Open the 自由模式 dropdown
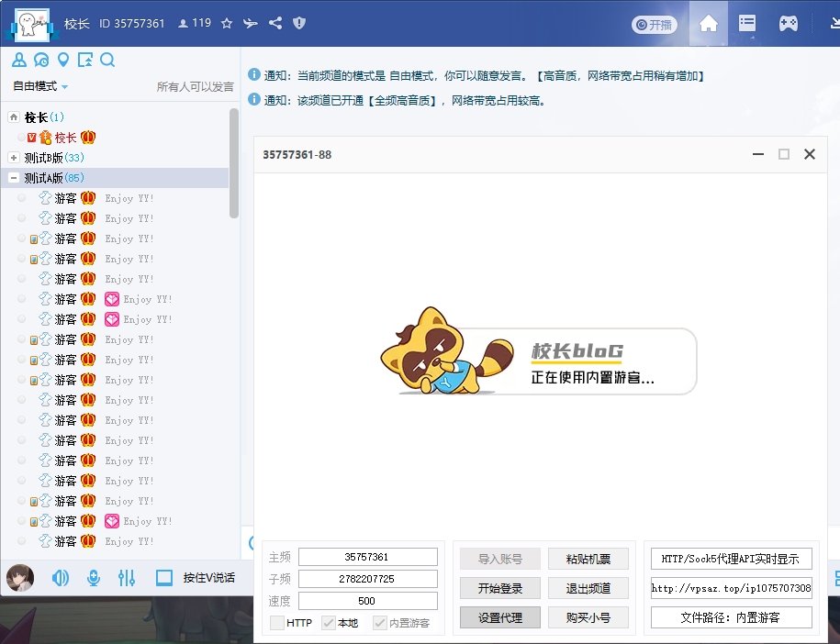This screenshot has width=840, height=644. [40, 86]
